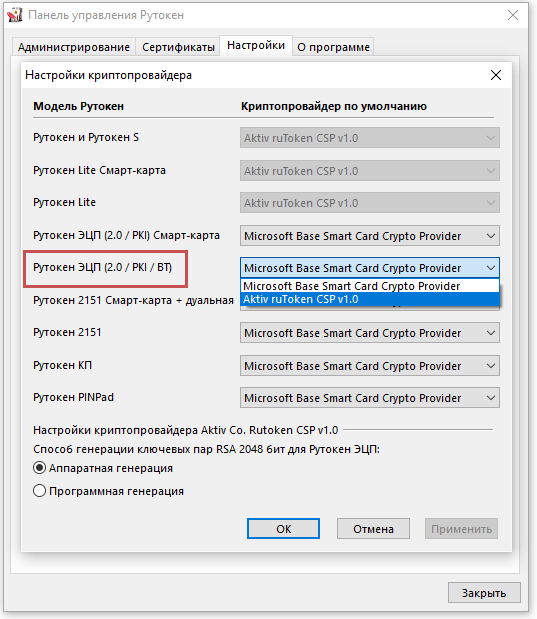537x619 pixels.
Task: Open the Сертификаты tab
Action: (178, 47)
